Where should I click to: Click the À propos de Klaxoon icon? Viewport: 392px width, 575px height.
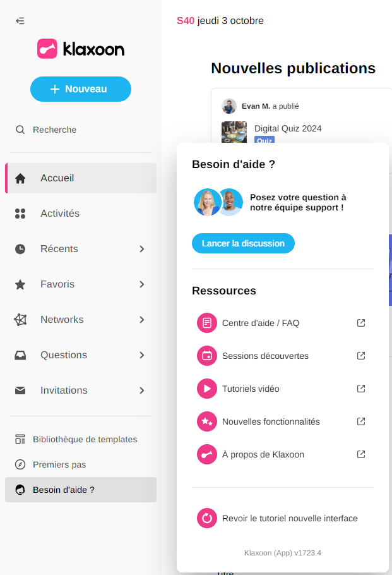206,454
